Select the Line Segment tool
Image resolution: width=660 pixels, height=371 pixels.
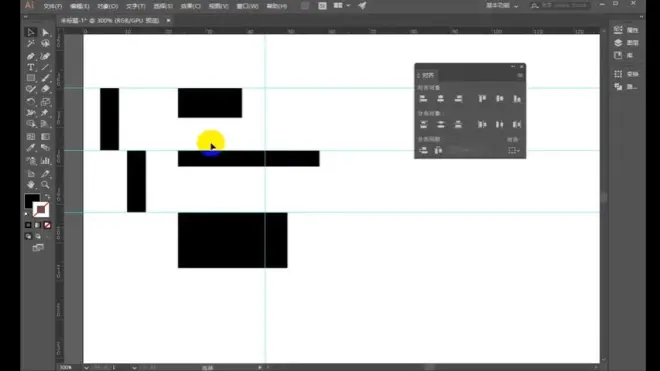click(45, 67)
